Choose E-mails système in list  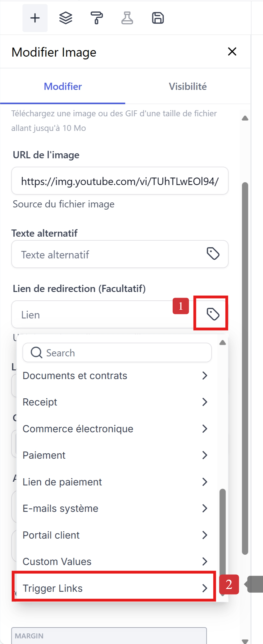115,508
